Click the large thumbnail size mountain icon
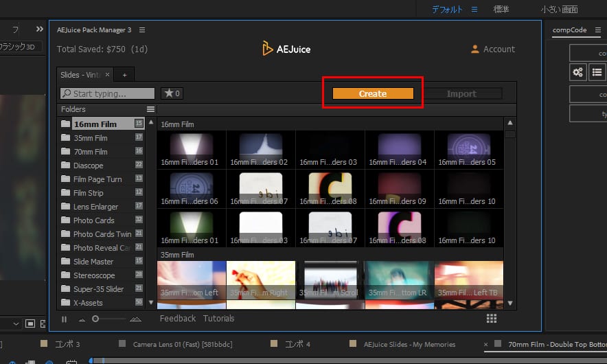 pyautogui.click(x=135, y=319)
